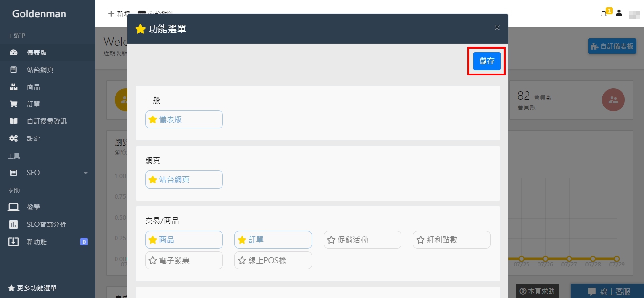Open 新功能 in the sidebar
This screenshot has height=298, width=644.
pos(48,242)
